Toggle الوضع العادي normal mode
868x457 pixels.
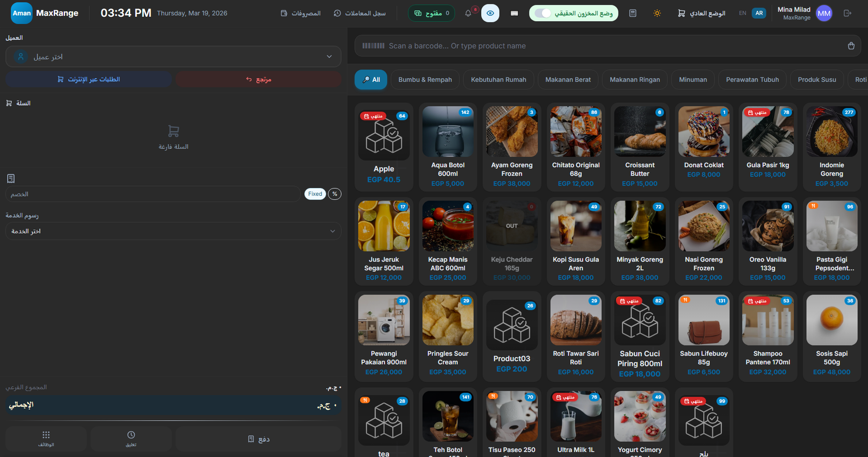[701, 13]
